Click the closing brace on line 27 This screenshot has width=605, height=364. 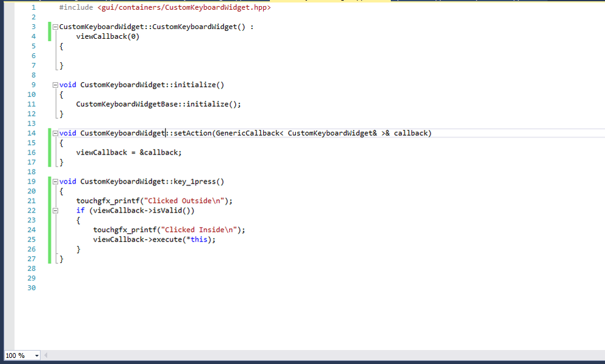tap(61, 259)
